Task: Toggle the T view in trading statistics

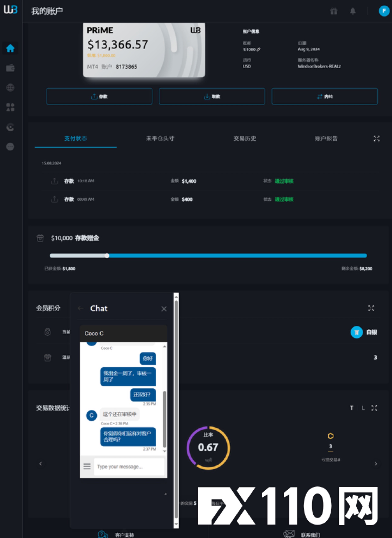Action: coord(351,408)
